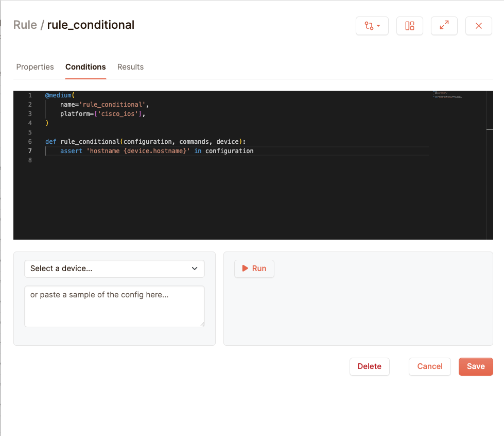Click line number 6 in editor gutter
504x436 pixels.
(30, 142)
